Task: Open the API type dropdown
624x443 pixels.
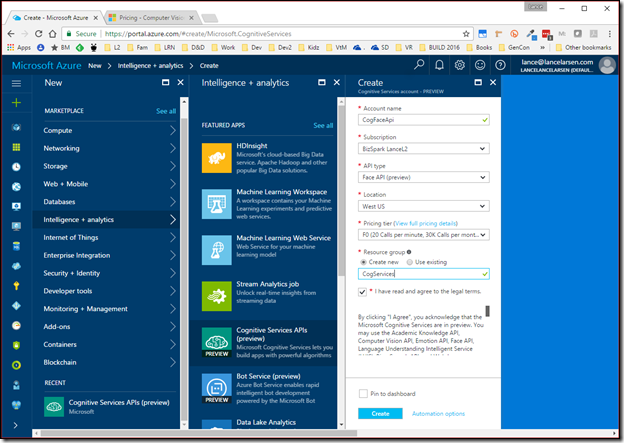Action: click(x=423, y=178)
